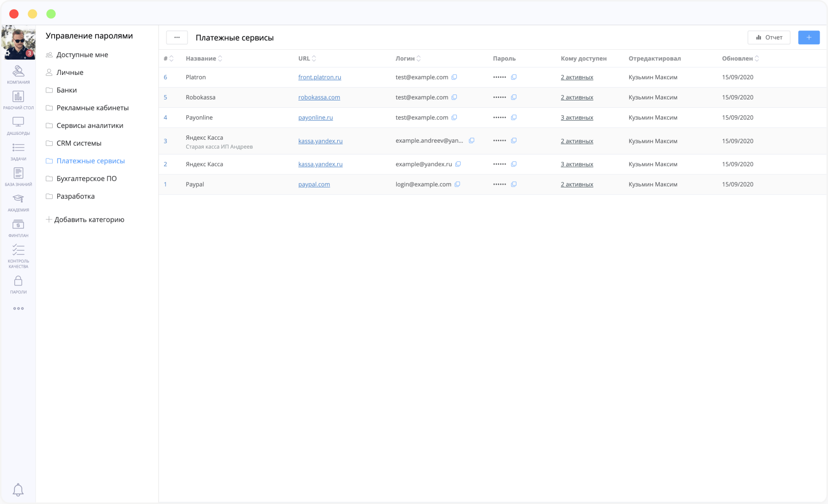Open the Рекламные кабинеты category
This screenshot has height=504, width=828.
92,108
